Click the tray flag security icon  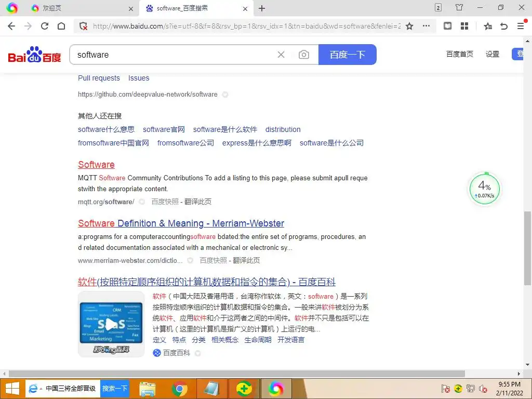(x=445, y=389)
